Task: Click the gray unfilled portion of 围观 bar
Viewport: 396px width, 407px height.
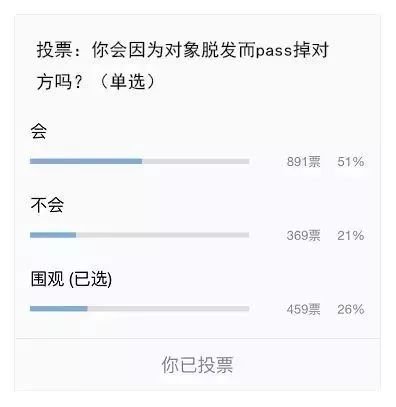Action: coord(168,309)
